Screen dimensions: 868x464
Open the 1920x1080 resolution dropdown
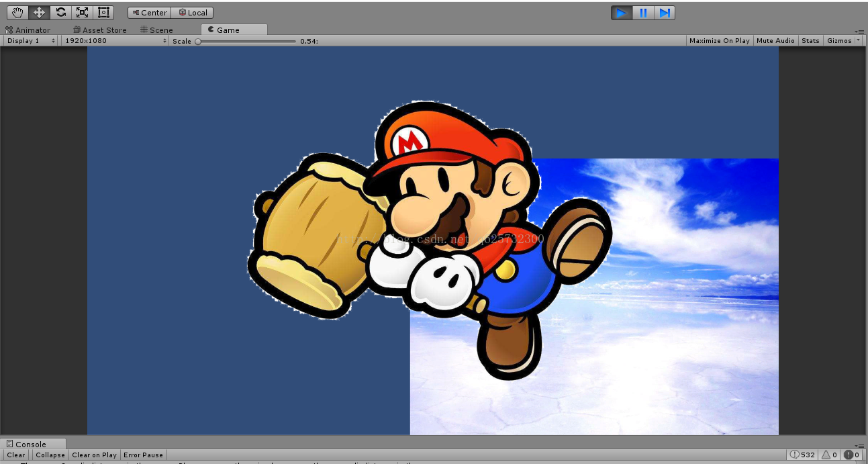tap(115, 41)
